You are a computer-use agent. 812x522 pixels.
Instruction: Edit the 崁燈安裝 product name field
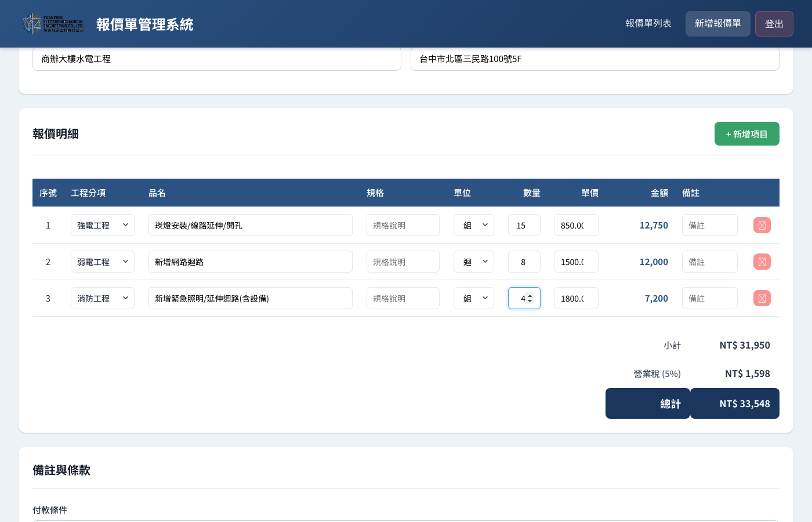[x=251, y=225]
